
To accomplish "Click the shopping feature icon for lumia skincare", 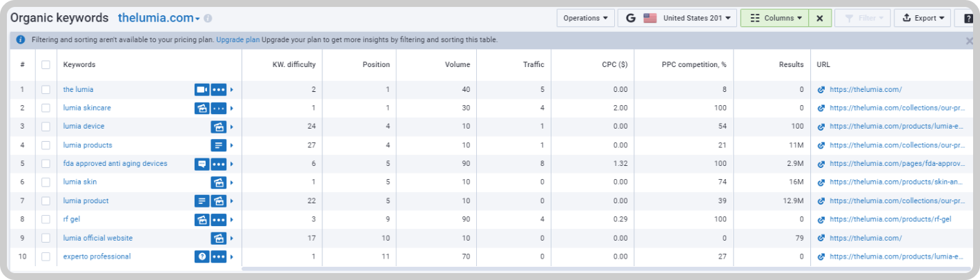I will tap(202, 109).
